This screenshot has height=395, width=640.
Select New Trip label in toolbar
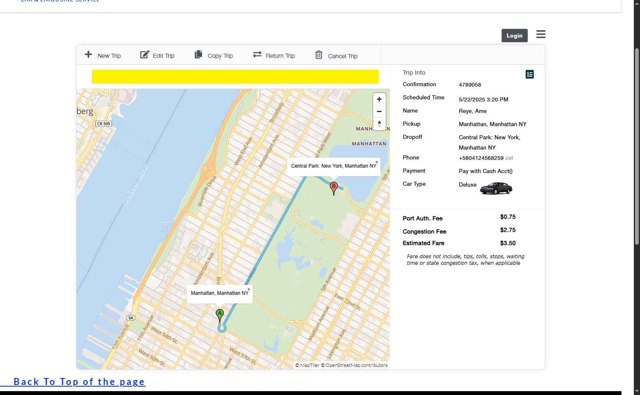click(109, 55)
